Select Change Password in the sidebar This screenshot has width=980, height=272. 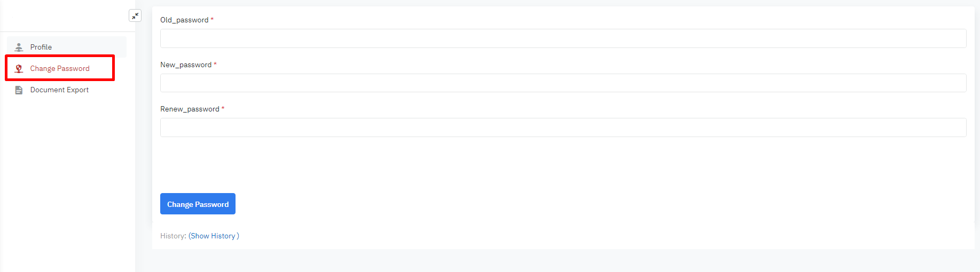pos(60,68)
